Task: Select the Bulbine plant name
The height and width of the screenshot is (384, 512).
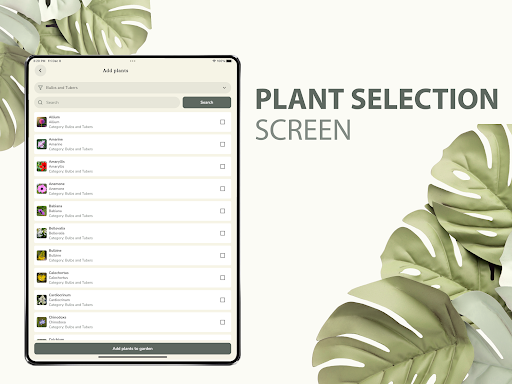Action: pyautogui.click(x=55, y=251)
